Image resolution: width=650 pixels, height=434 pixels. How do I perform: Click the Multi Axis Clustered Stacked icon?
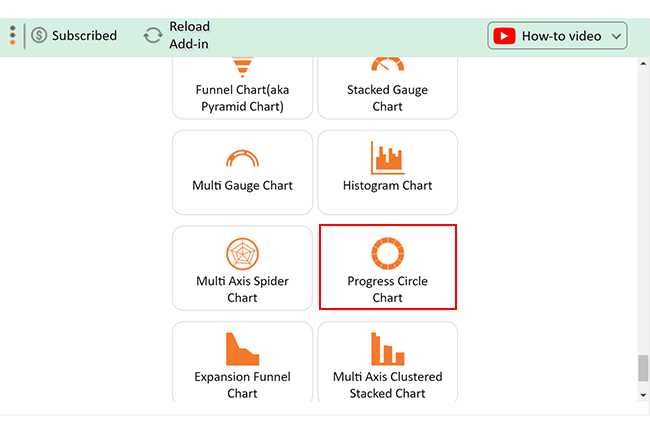[388, 349]
